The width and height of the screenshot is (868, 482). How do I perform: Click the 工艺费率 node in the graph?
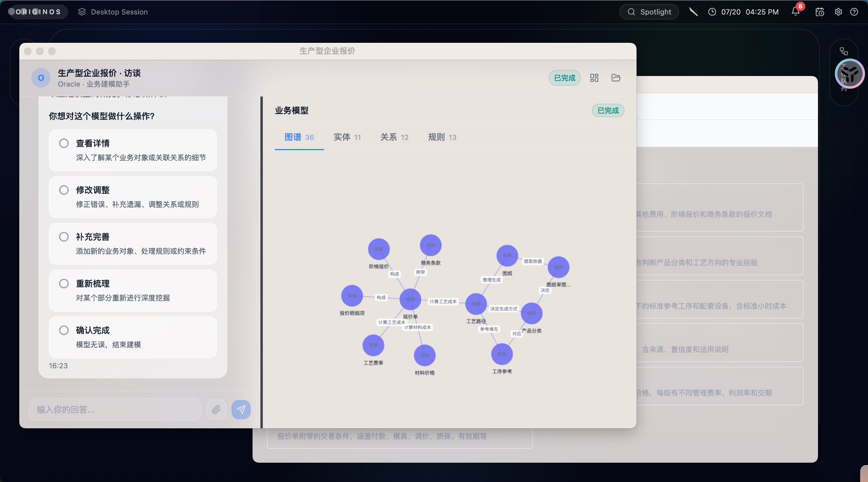coord(373,345)
